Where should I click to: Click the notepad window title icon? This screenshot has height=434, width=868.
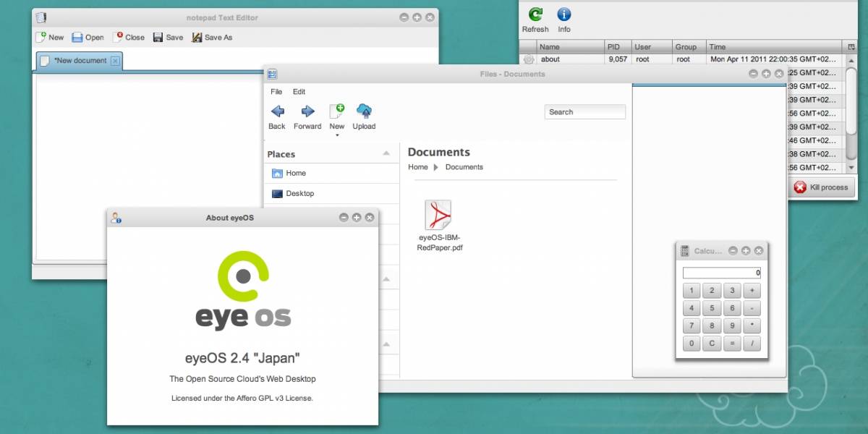41,17
